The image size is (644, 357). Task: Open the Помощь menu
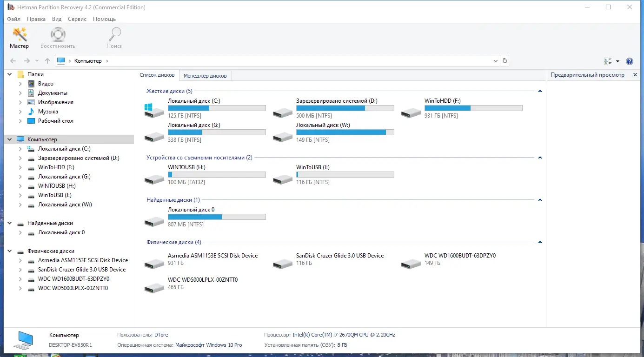pos(104,19)
